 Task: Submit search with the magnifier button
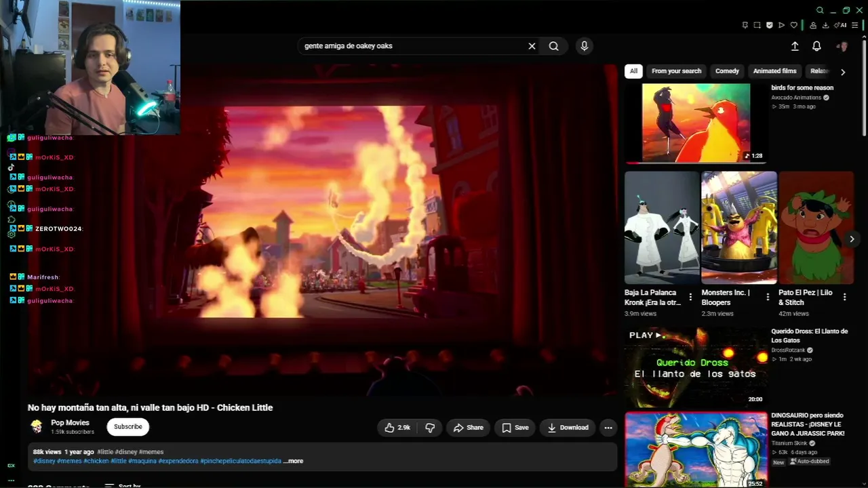(x=554, y=46)
